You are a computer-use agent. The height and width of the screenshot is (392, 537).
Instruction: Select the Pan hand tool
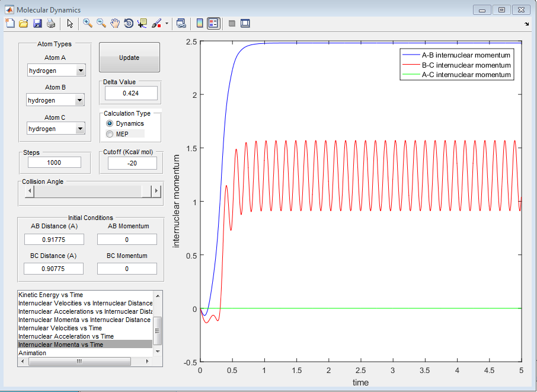pyautogui.click(x=115, y=24)
